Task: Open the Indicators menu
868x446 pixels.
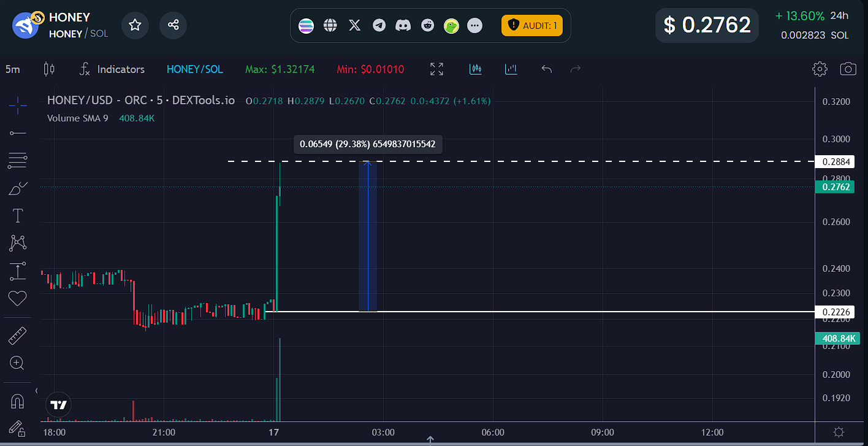Action: (112, 69)
